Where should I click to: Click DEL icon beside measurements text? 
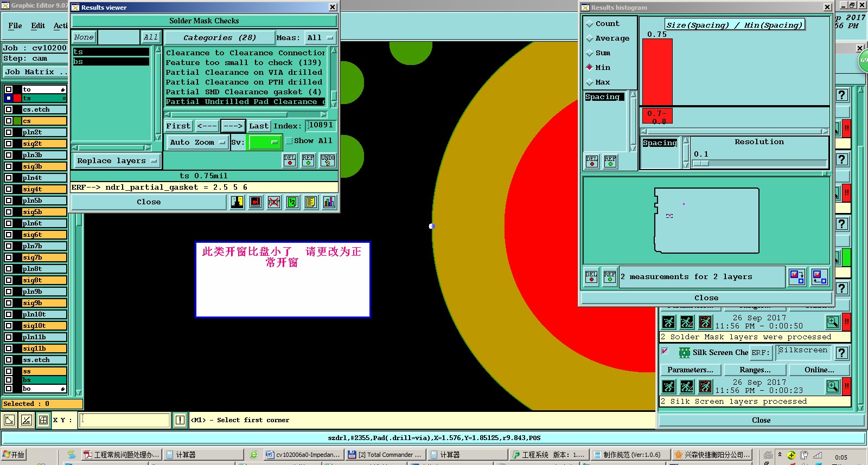tap(591, 277)
